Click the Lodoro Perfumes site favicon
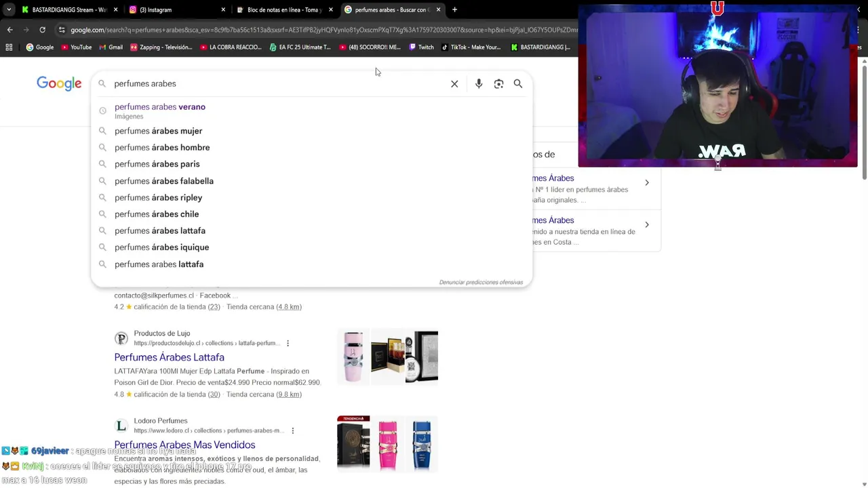This screenshot has height=488, width=868. [121, 426]
